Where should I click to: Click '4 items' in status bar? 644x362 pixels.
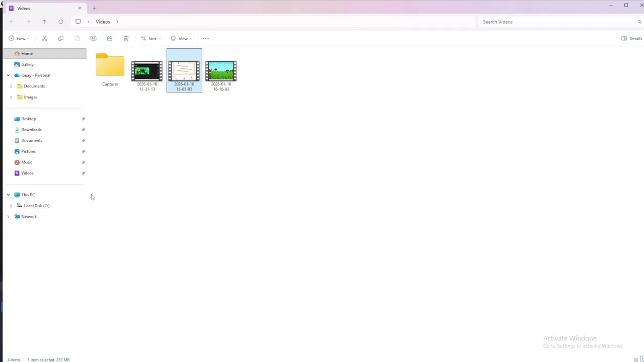(14, 359)
